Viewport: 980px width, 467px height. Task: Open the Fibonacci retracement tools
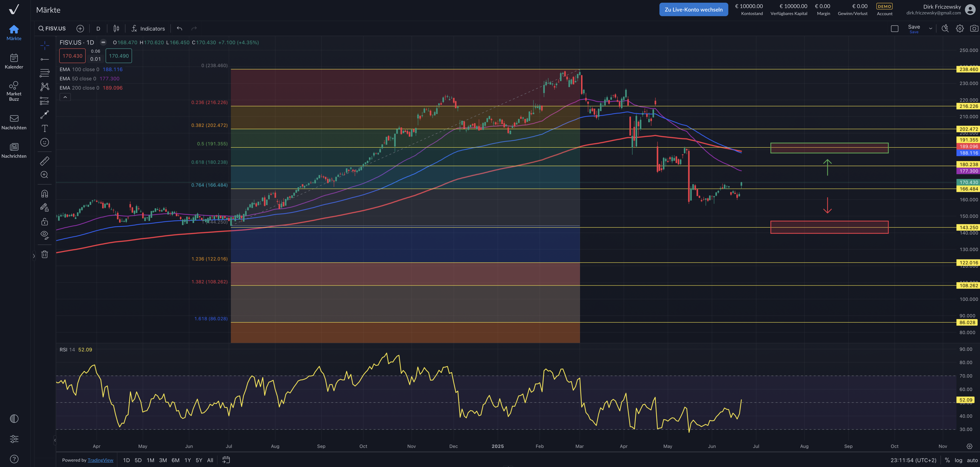click(x=45, y=73)
